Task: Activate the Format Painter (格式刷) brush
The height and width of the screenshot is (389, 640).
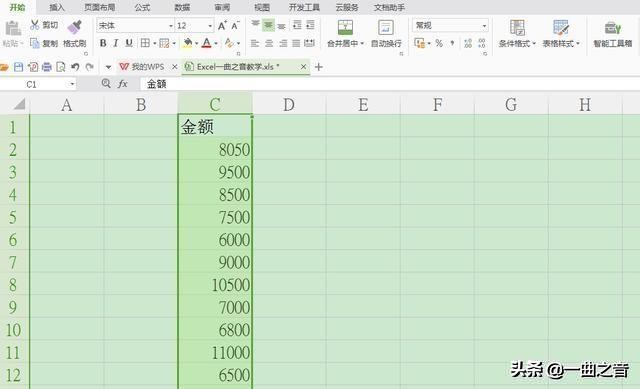Action: coord(74,27)
